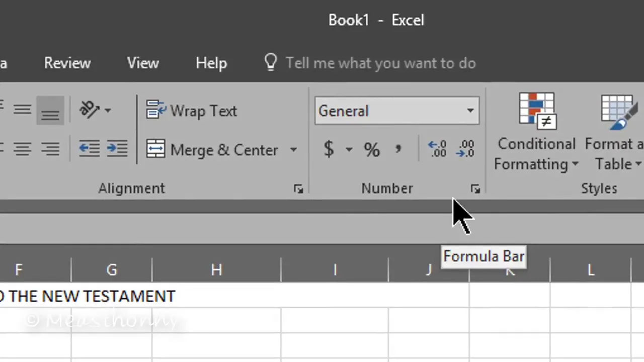This screenshot has width=644, height=362.
Task: Toggle Wrap Text
Action: 191,111
